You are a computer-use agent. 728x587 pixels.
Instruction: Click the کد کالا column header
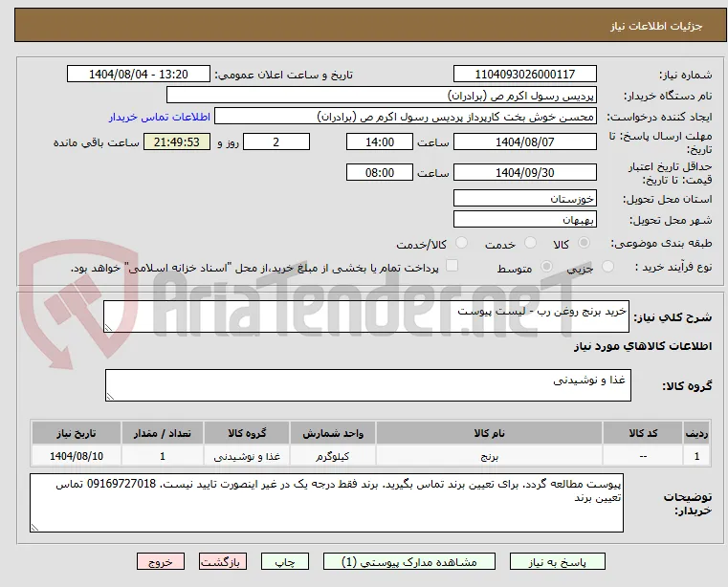pos(643,433)
